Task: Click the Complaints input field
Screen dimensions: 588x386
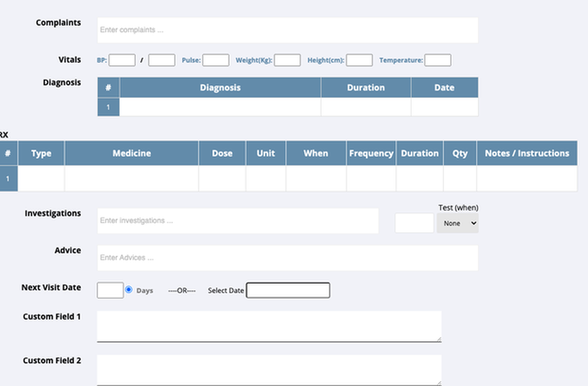Action: click(288, 30)
